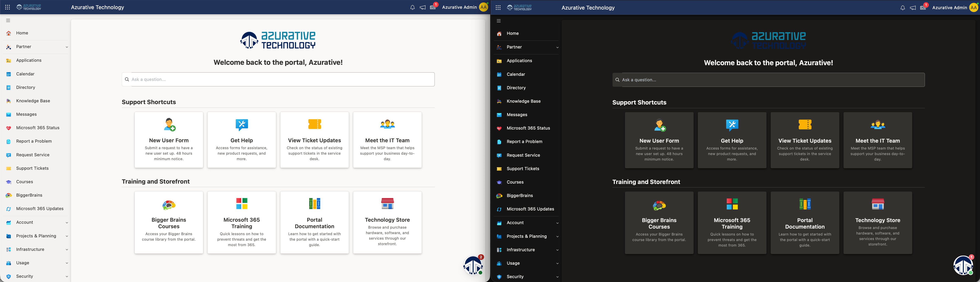Expand Account chevron in dark-theme sidebar
980x282 pixels.
(557, 223)
